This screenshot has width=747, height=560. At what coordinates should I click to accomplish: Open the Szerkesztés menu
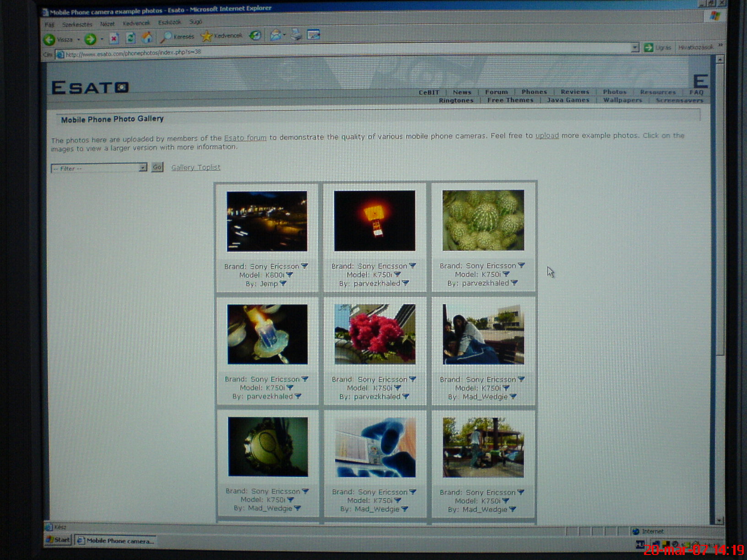[x=77, y=24]
